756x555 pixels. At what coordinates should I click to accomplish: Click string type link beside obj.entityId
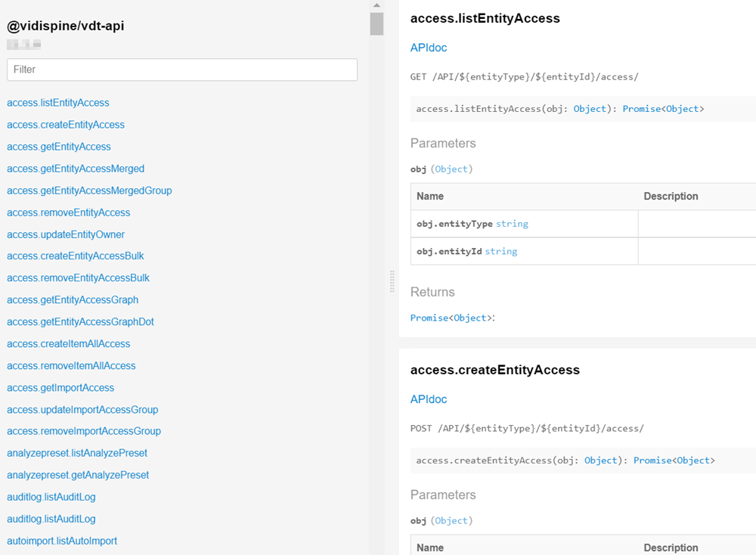501,251
